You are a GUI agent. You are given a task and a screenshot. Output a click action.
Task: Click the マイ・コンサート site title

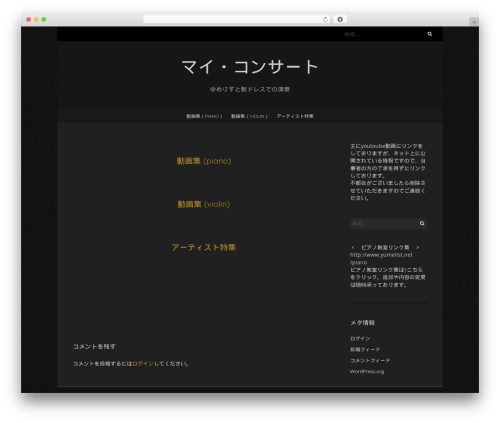[x=250, y=67]
